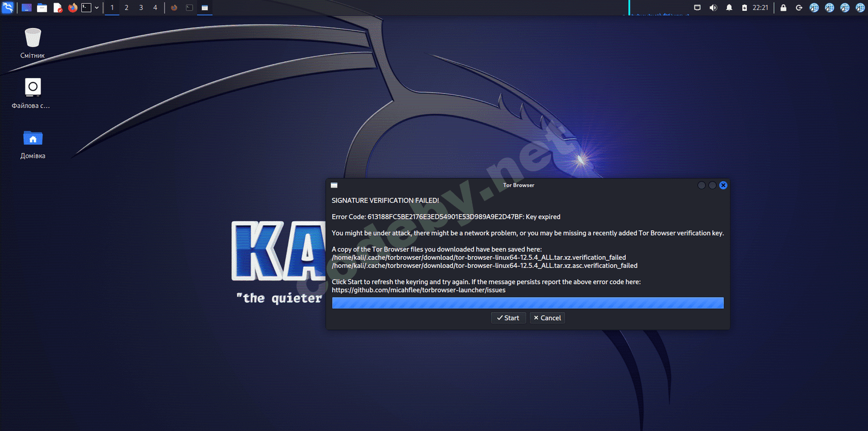Select the Смітник trash desktop icon

[33, 43]
